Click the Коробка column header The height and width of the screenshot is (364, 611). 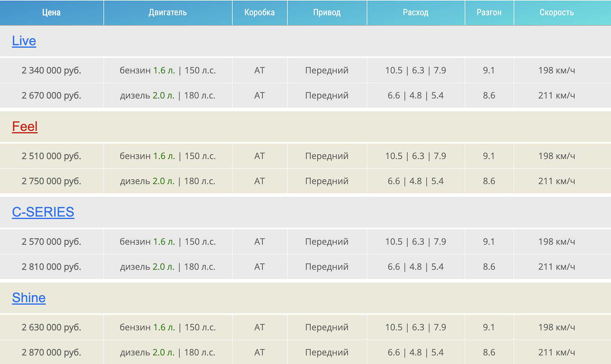click(x=260, y=13)
